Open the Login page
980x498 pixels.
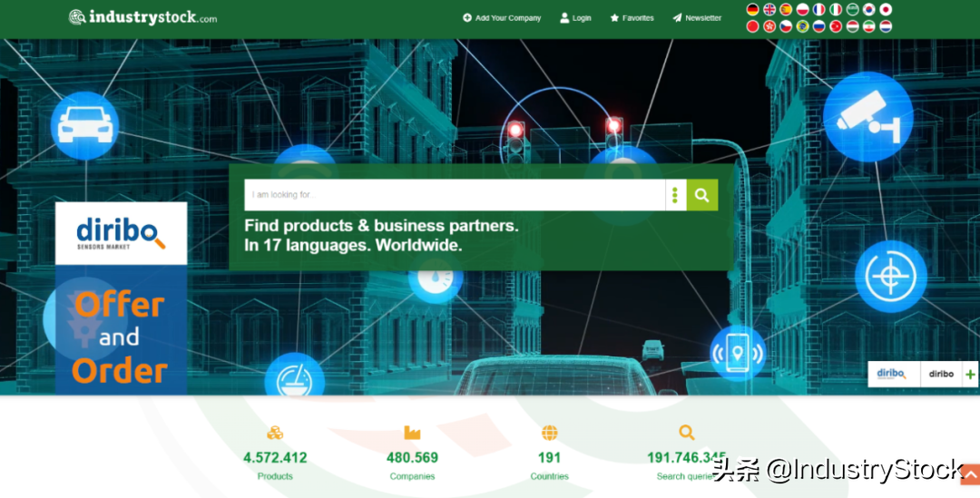click(x=575, y=18)
